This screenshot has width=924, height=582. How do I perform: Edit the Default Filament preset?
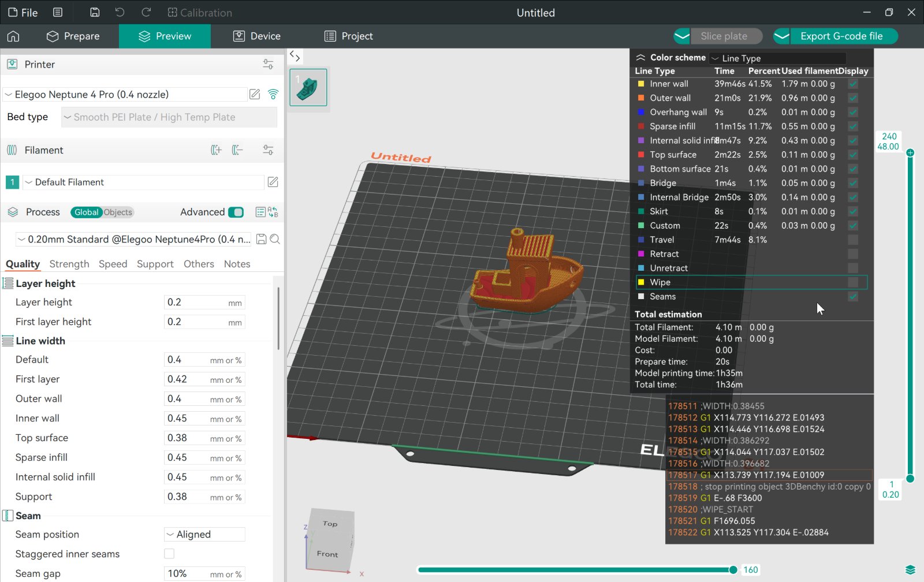click(x=273, y=182)
